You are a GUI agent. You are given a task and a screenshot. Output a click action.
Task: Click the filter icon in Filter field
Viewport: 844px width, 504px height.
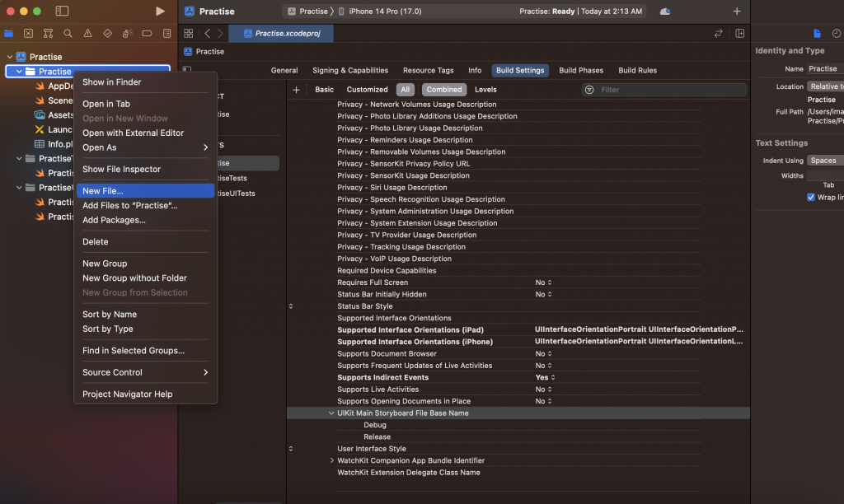coord(589,90)
